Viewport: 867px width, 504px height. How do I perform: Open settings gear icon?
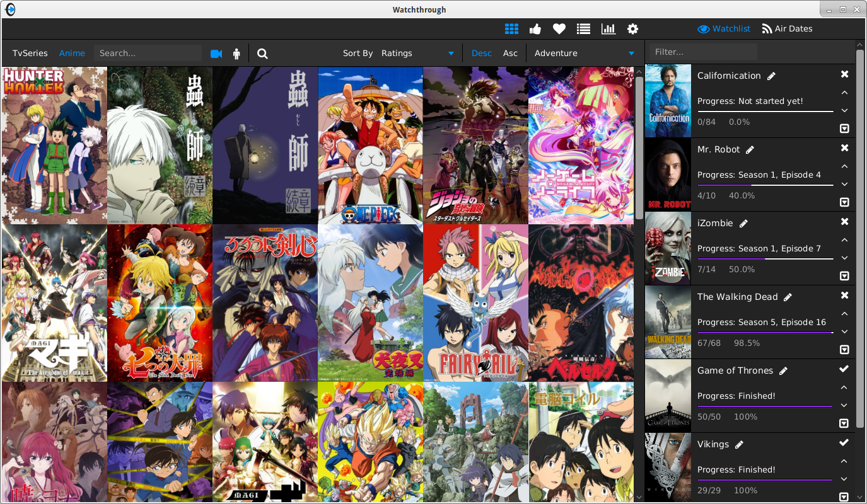pyautogui.click(x=632, y=29)
